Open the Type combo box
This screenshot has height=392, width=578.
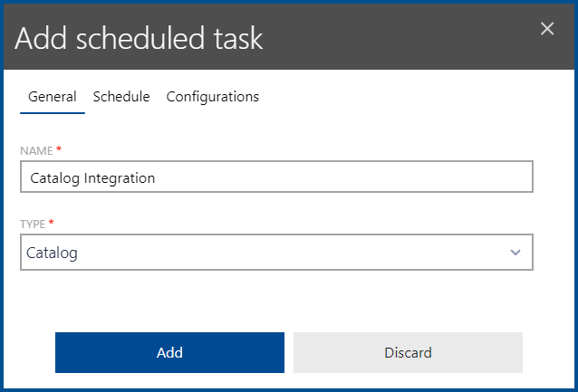point(276,253)
